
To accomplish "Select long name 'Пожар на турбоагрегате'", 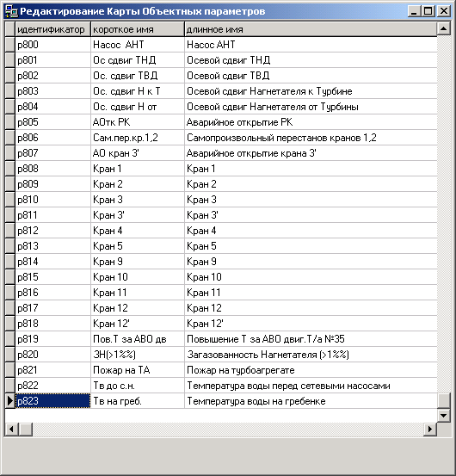I will [311, 370].
